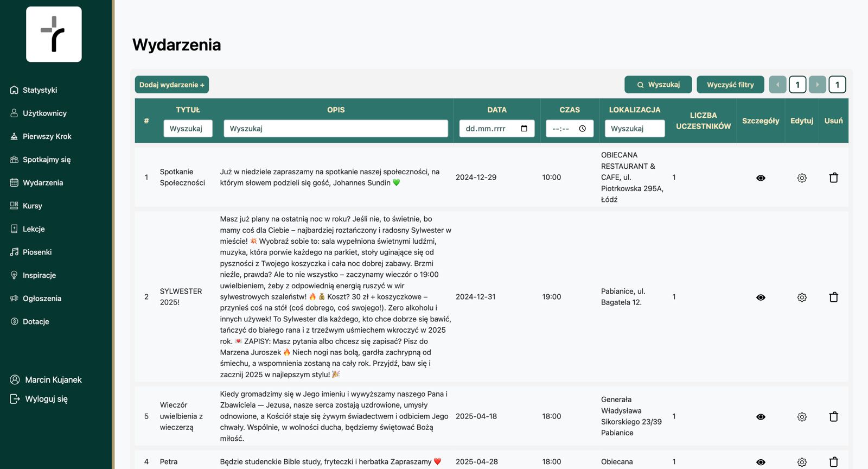Click the app logo in the sidebar

coord(54,34)
